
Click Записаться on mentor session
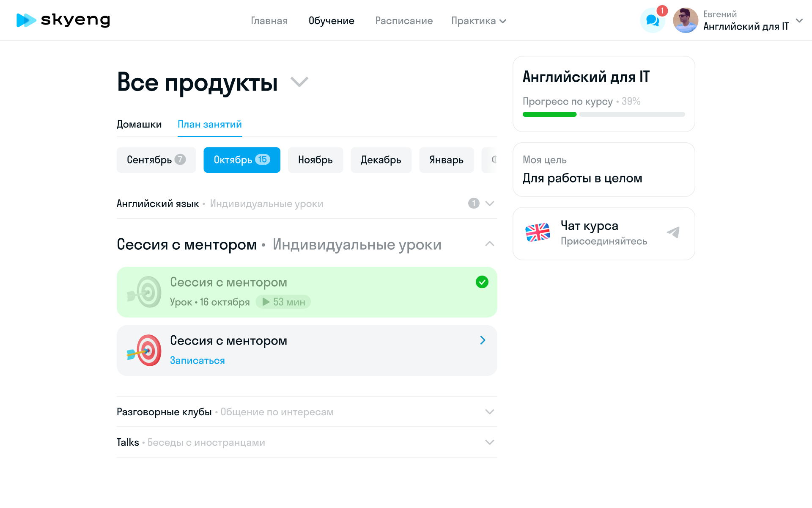click(x=197, y=360)
